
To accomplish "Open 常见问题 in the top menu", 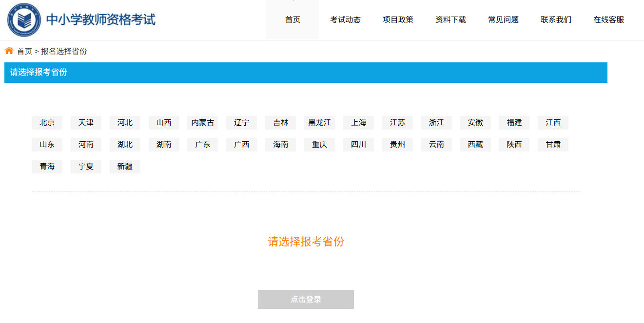I will (x=503, y=20).
